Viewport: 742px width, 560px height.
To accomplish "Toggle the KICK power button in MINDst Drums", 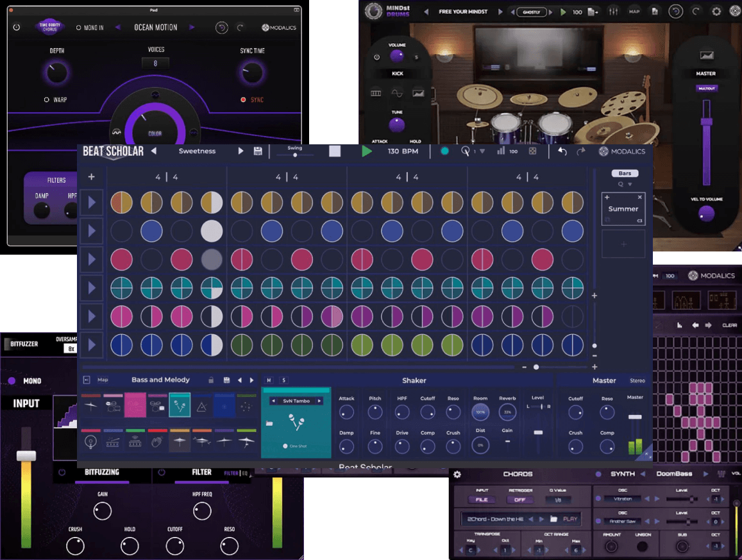I will (x=376, y=57).
